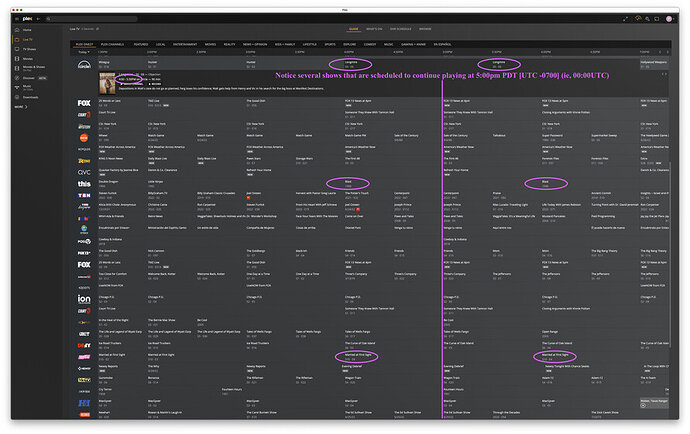Viewport: 690px width, 434px height.
Task: Open the Activity status icon
Action: 638,18
